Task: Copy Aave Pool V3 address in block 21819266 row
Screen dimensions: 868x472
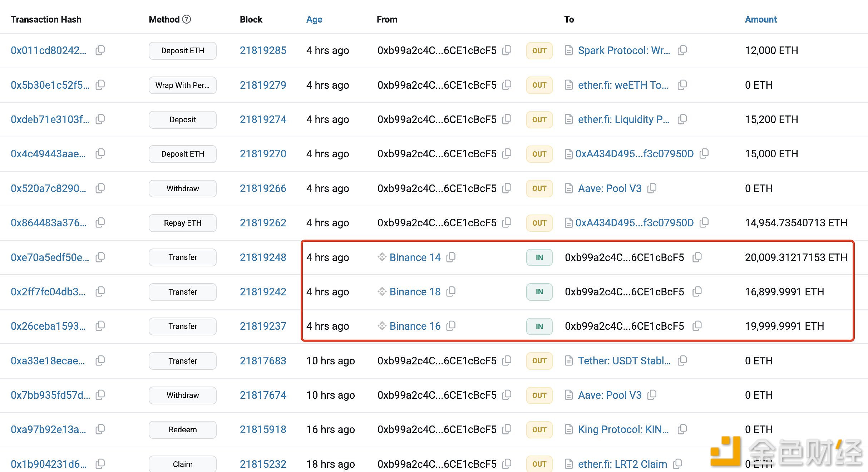Action: 652,188
